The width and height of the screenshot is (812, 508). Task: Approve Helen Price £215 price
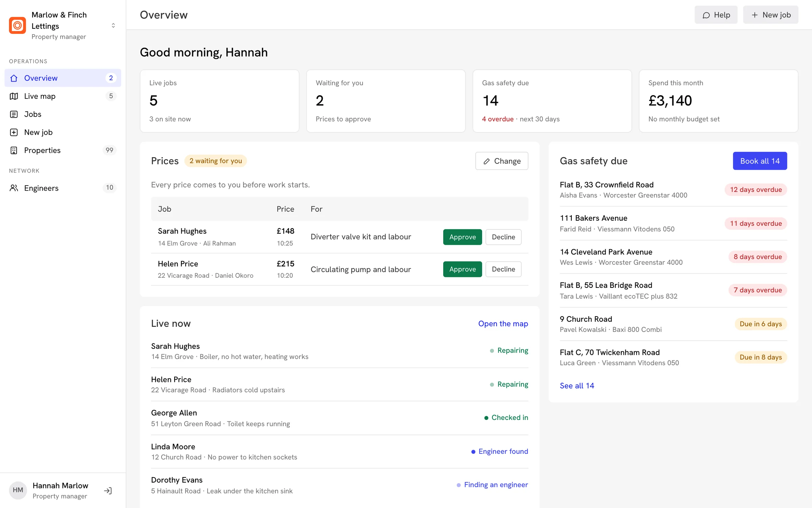[x=462, y=269]
